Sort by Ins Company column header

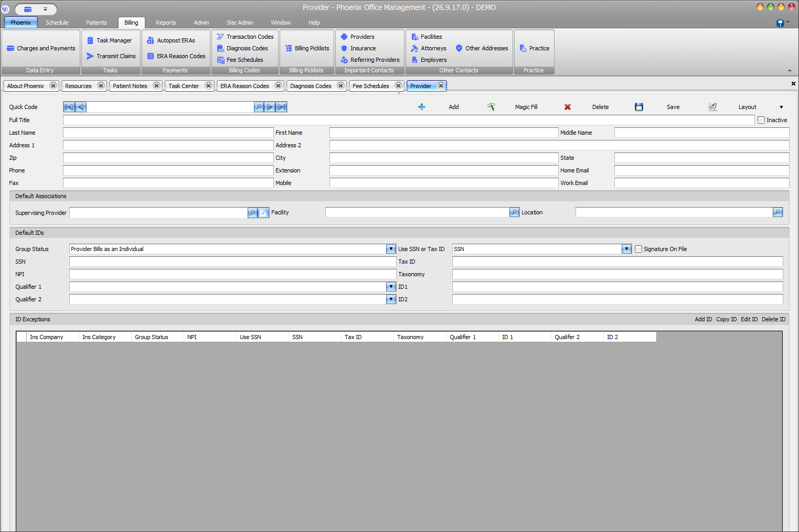52,337
